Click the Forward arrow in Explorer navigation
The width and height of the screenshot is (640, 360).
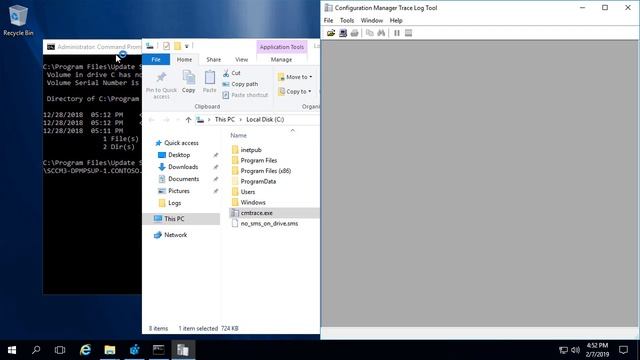tap(166, 120)
